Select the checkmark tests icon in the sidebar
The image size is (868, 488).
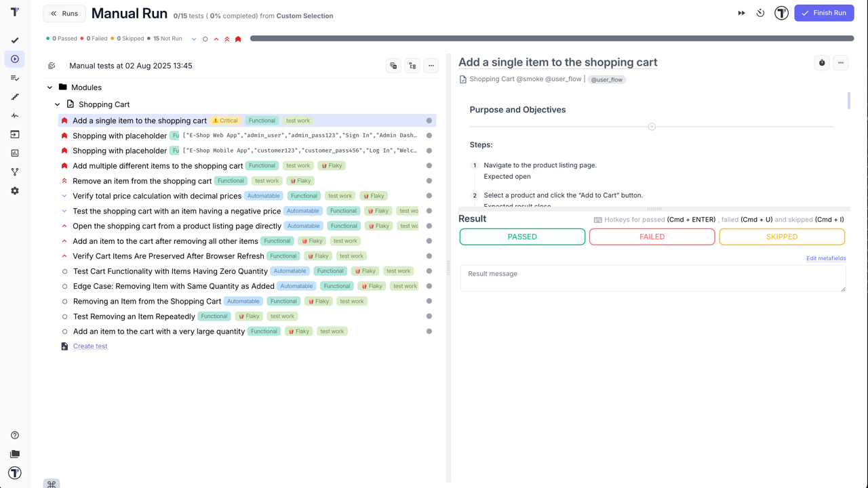pyautogui.click(x=15, y=40)
